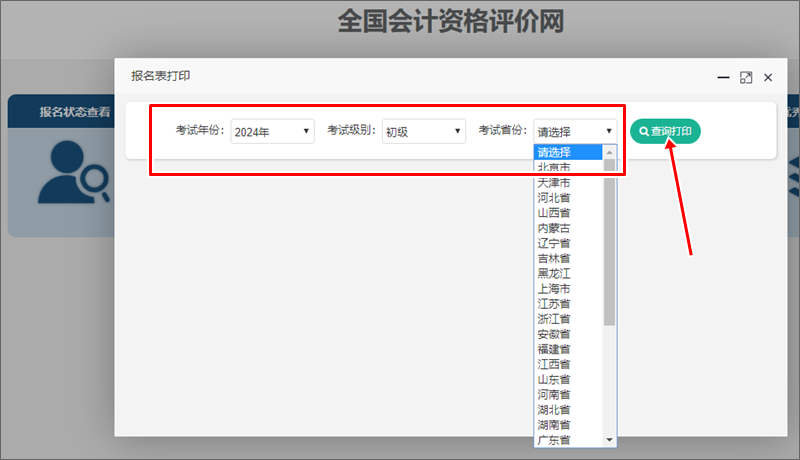The width and height of the screenshot is (800, 460).
Task: Select 广东省 from the list
Action: pos(568,440)
